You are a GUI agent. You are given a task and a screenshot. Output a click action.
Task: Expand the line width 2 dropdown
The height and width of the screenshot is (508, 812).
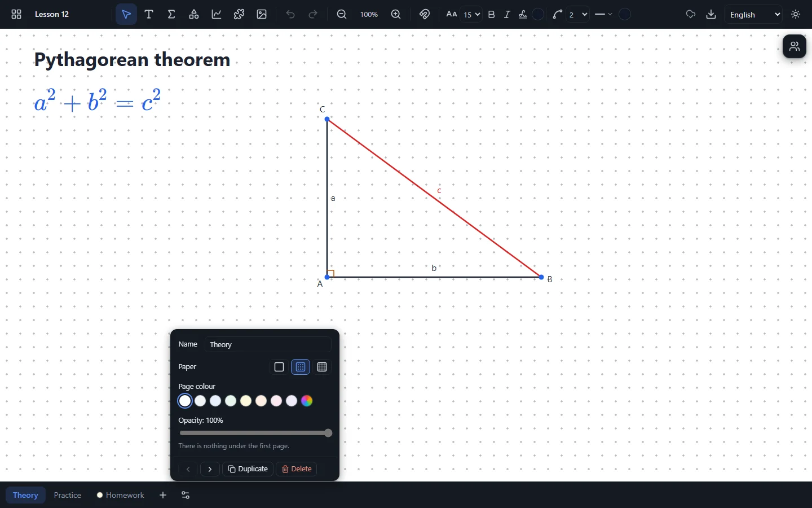[x=579, y=15]
